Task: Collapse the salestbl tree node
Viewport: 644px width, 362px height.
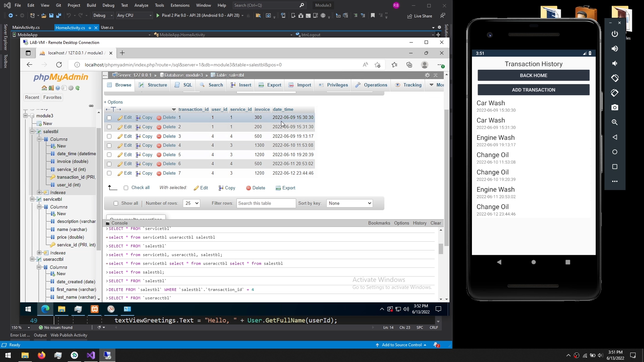Action: [x=32, y=132]
